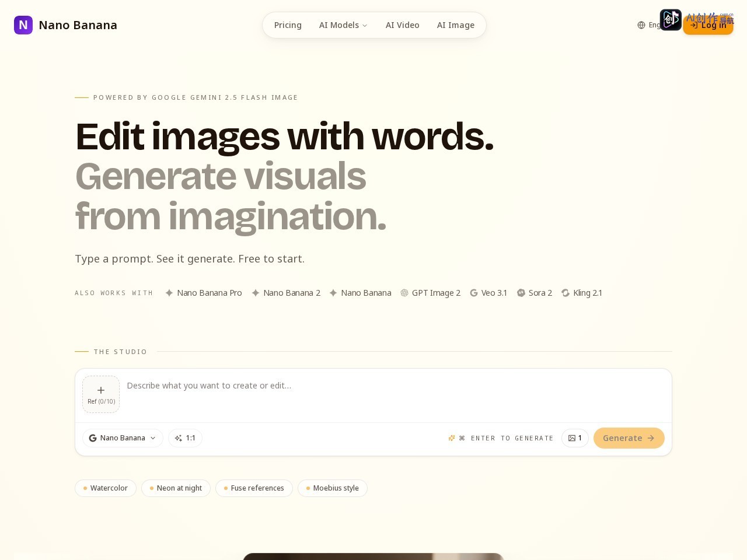The height and width of the screenshot is (560, 747).
Task: Click the AI creation navigation overlay icon
Action: pyautogui.click(x=671, y=20)
